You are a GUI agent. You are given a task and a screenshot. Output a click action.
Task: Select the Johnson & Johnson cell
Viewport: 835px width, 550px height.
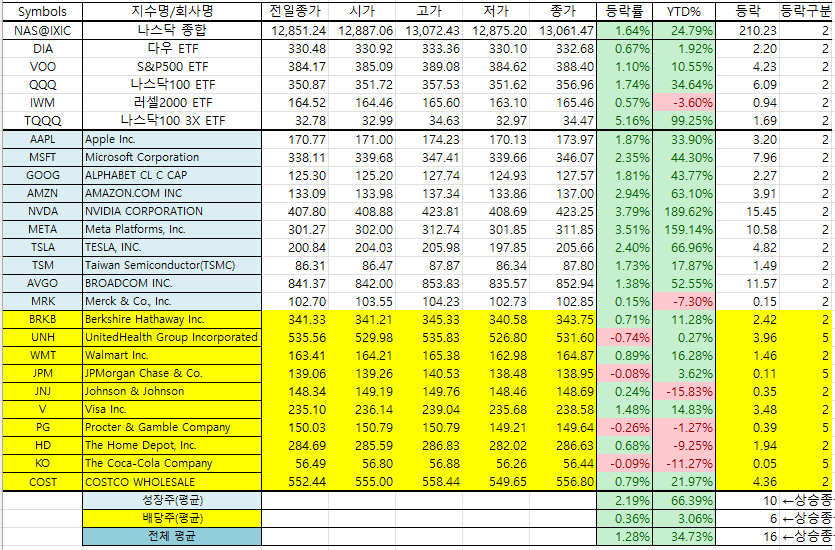coord(172,391)
